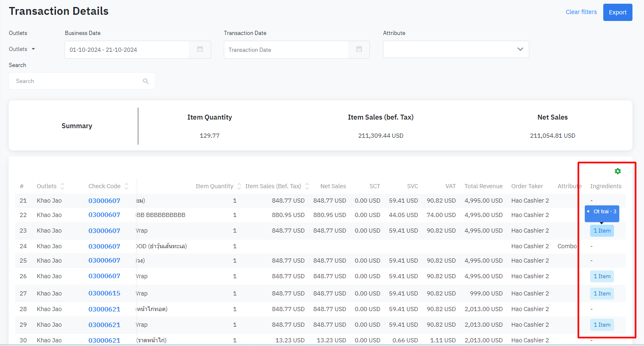
Task: Sort by the Outlets column arrows
Action: point(63,186)
